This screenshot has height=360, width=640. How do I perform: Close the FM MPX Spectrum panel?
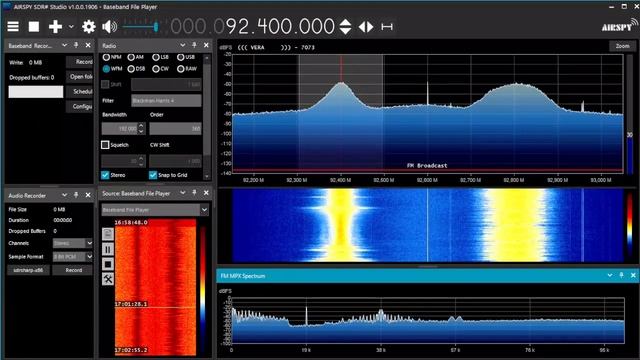point(633,276)
